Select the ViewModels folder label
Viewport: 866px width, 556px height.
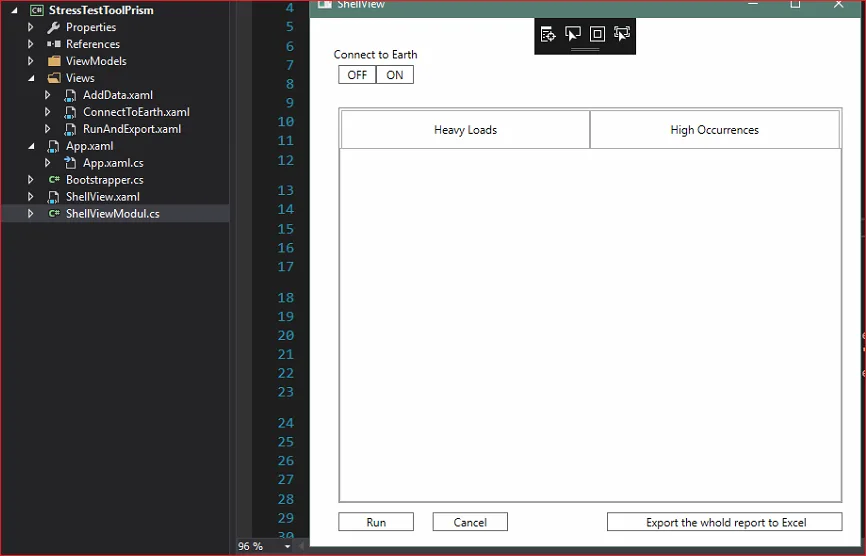[x=96, y=61]
